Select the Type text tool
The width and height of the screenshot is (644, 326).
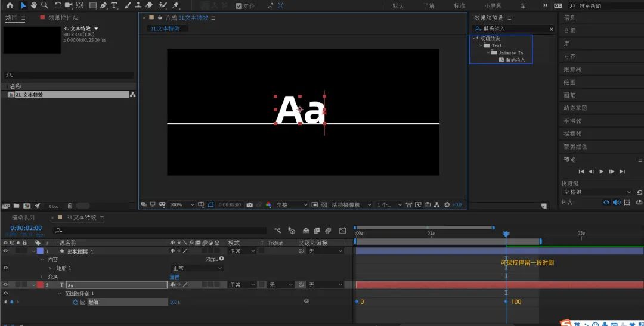114,5
